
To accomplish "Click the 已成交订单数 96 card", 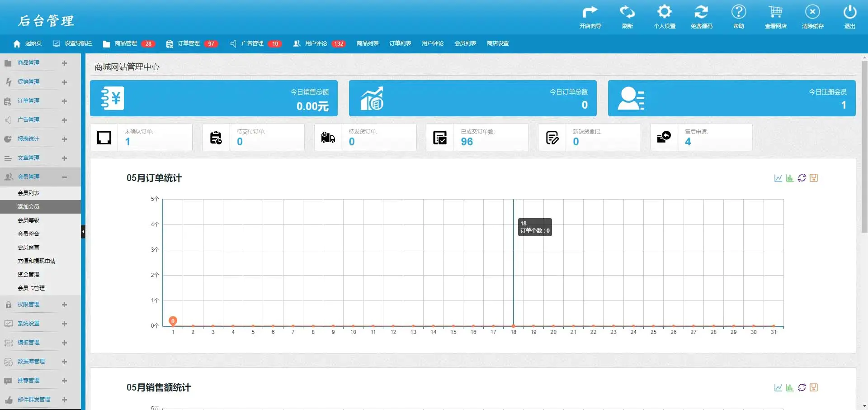I will tap(477, 137).
